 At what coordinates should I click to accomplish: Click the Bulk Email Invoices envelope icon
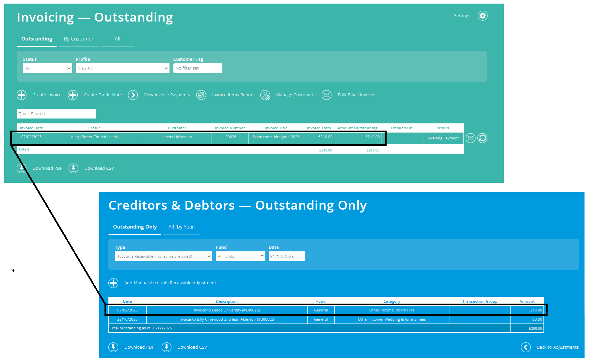click(327, 95)
